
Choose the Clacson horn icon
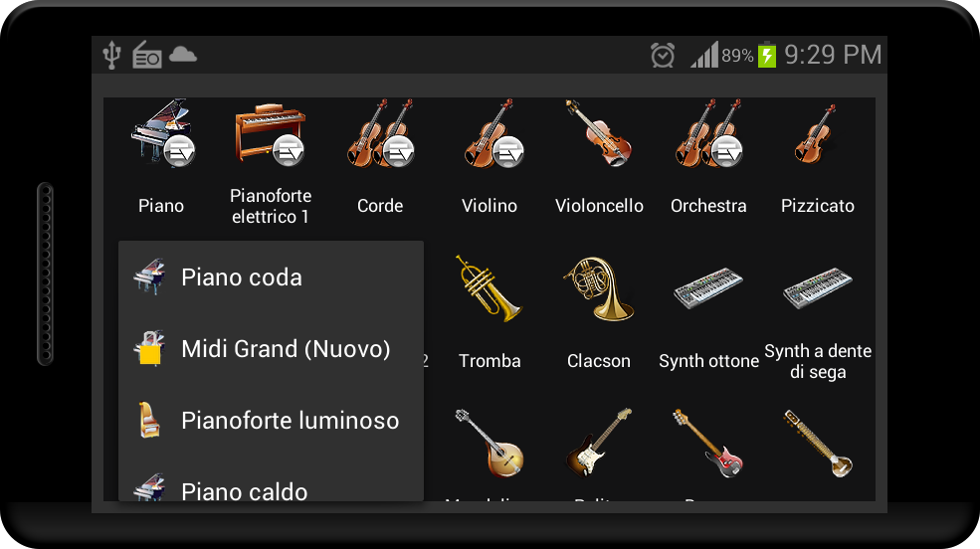598,288
